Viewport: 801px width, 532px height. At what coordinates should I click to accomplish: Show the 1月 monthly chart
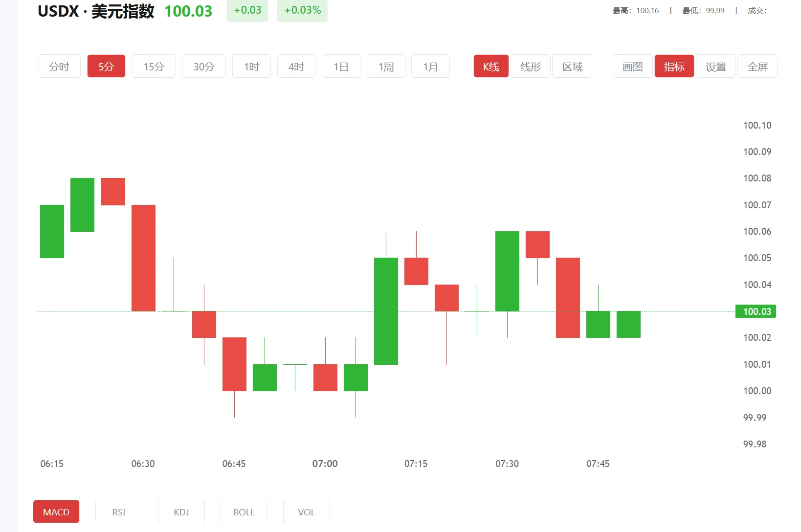[x=430, y=66]
